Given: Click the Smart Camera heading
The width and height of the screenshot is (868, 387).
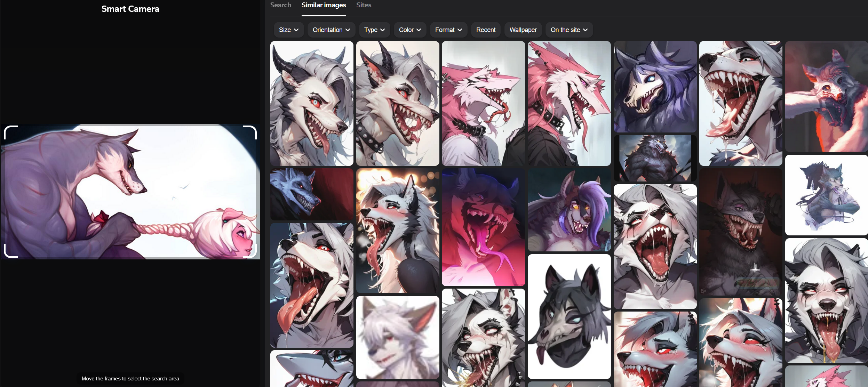Looking at the screenshot, I should [x=130, y=9].
